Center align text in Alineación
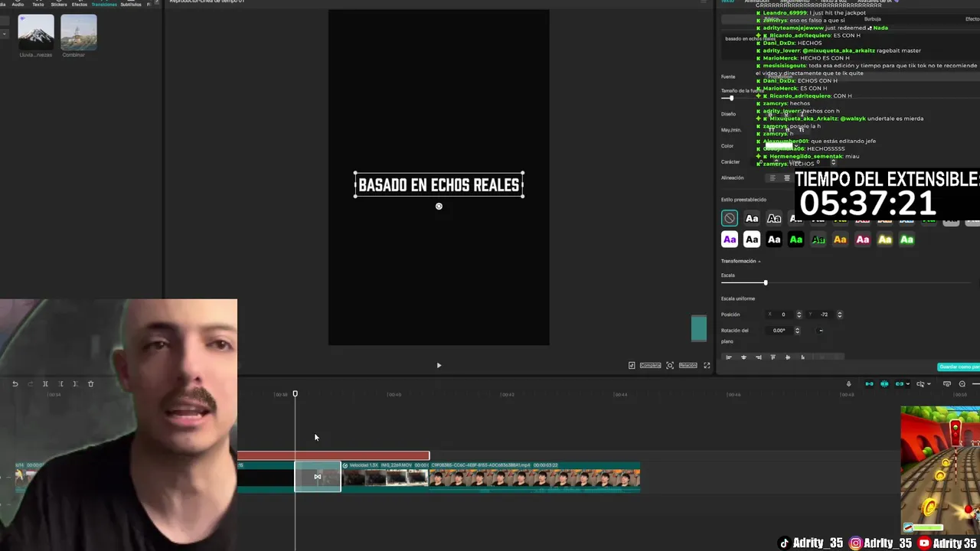This screenshot has width=980, height=551. click(786, 178)
